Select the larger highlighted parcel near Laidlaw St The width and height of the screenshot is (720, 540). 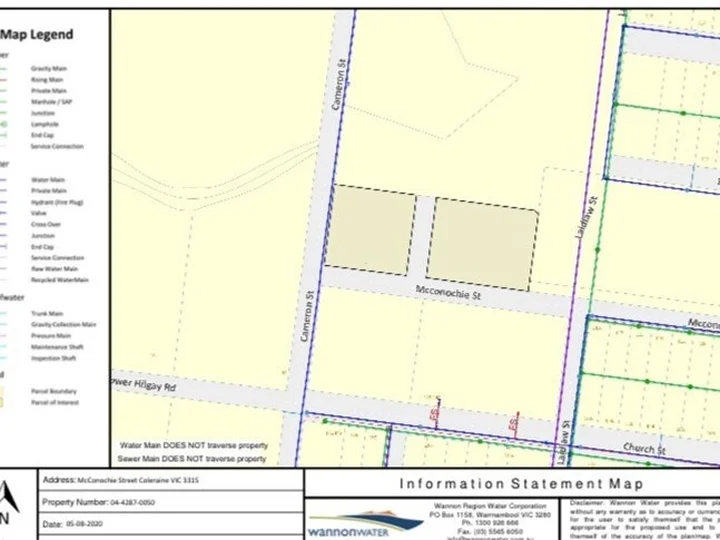click(482, 244)
